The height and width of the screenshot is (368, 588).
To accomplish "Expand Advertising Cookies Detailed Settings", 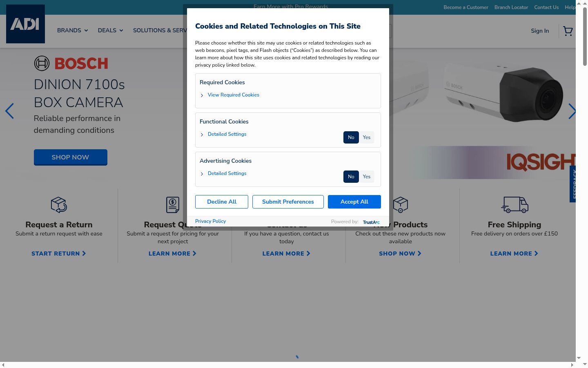I will 227,173.
